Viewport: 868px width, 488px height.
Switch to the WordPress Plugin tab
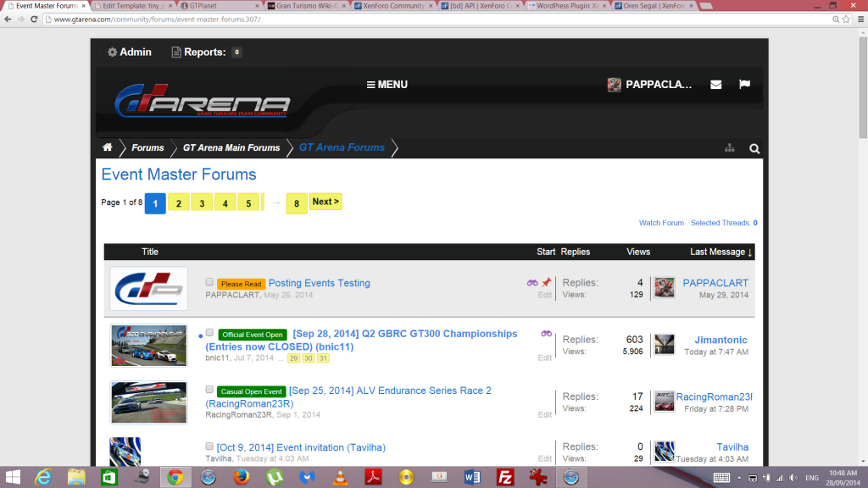(x=567, y=6)
